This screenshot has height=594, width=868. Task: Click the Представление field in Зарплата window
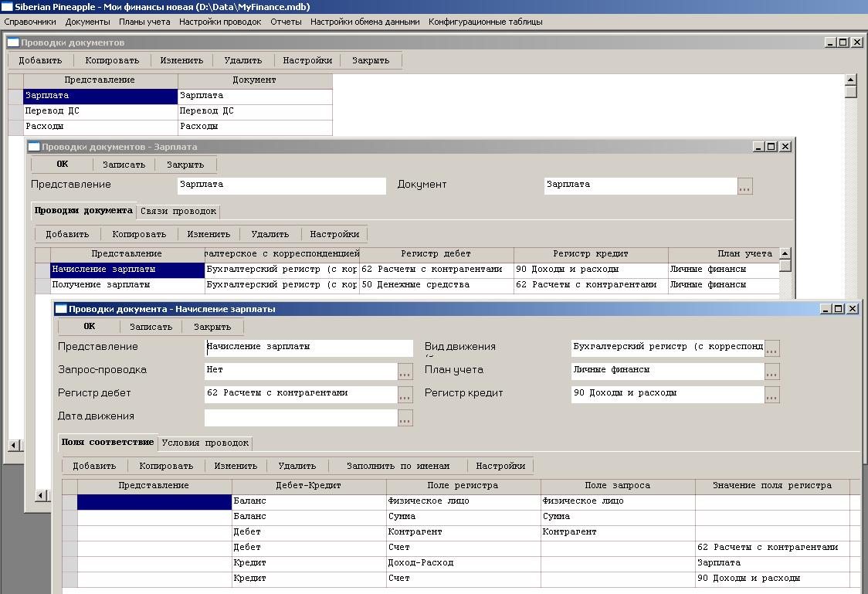[281, 185]
